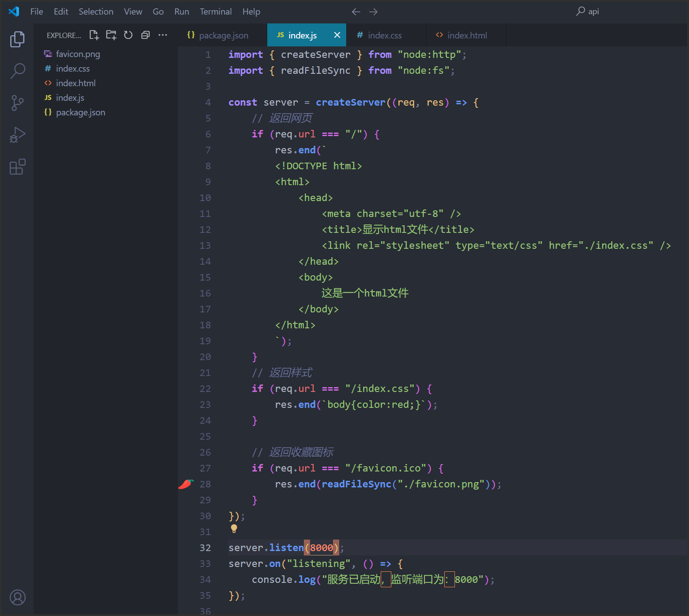Open the Go menu
The height and width of the screenshot is (616, 689).
point(158,11)
